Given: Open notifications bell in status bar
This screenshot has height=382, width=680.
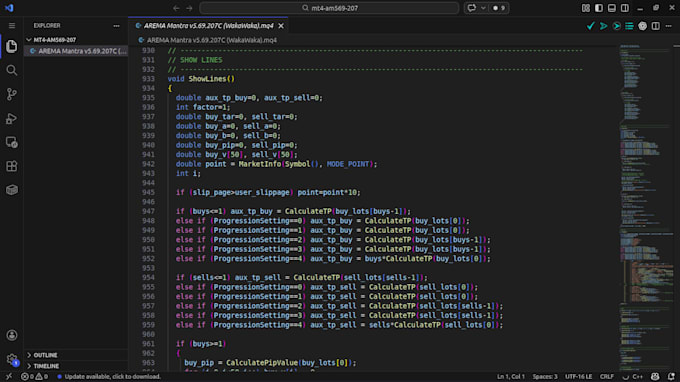Looking at the screenshot, I should click(671, 376).
